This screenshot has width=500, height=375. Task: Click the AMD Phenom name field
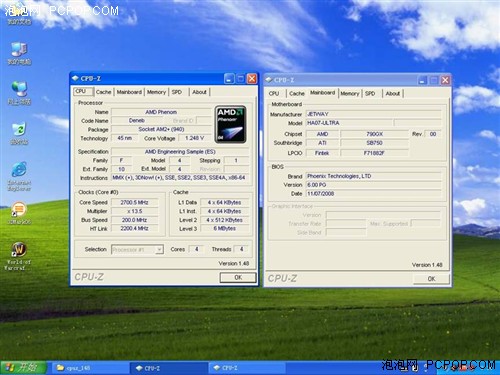(x=161, y=112)
